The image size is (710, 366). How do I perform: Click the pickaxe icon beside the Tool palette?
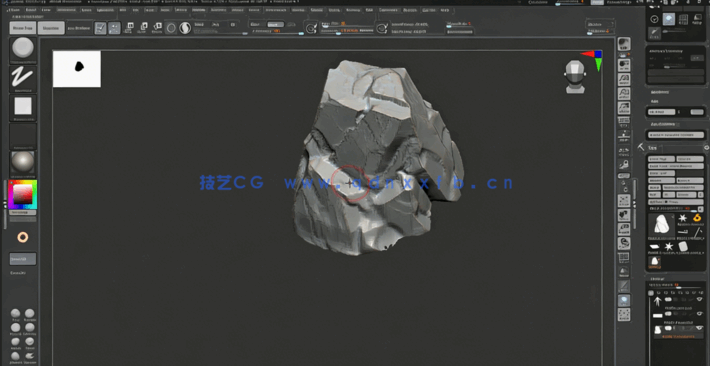[x=640, y=147]
